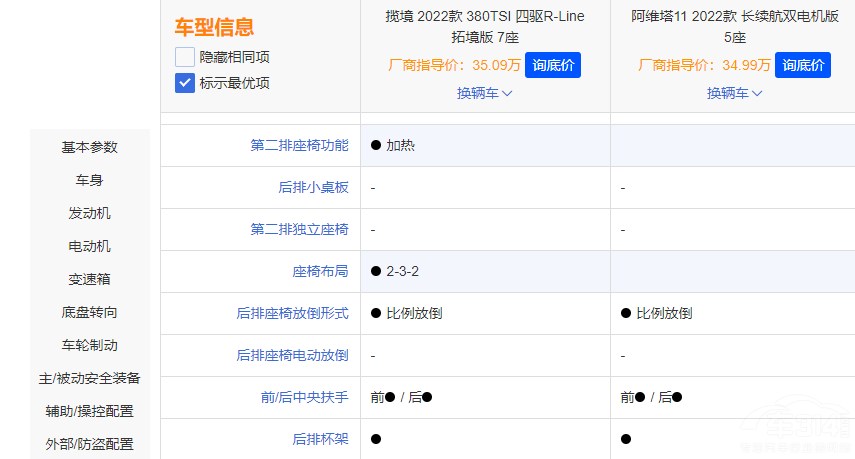Click 询底价 button for 揽境

click(553, 65)
